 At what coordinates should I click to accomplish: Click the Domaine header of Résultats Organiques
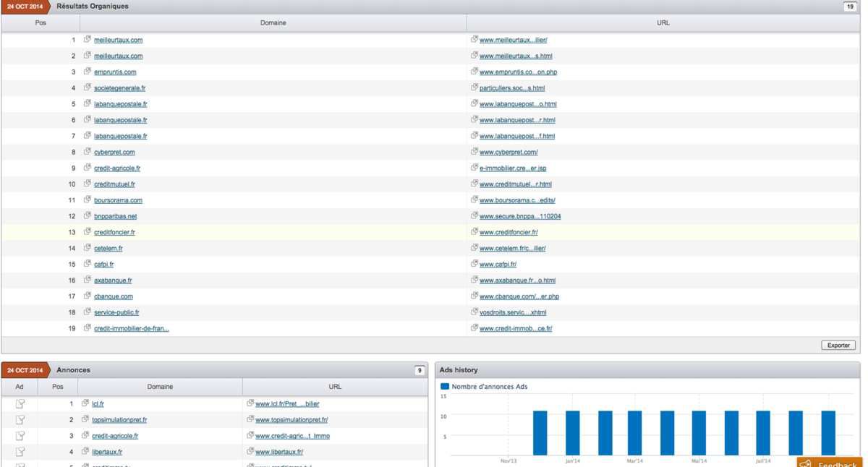[x=273, y=22]
